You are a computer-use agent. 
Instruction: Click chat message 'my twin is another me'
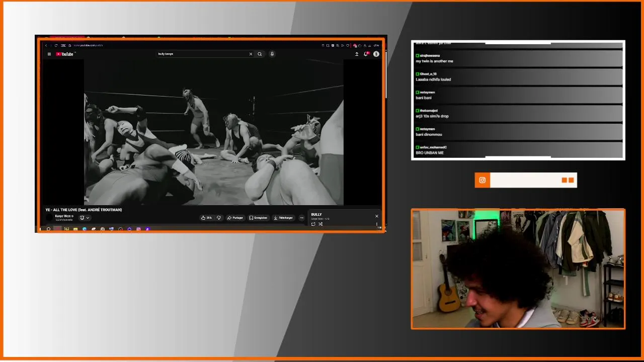click(x=435, y=61)
